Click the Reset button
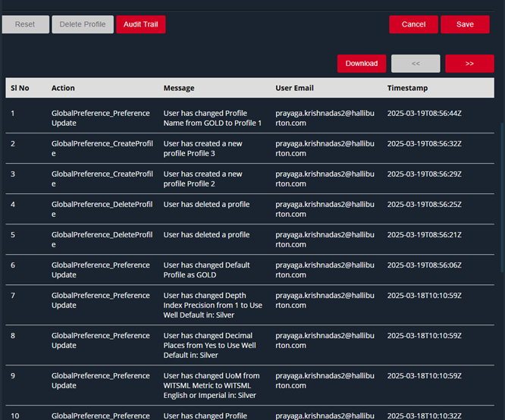Image resolution: width=505 pixels, height=420 pixels. (25, 24)
